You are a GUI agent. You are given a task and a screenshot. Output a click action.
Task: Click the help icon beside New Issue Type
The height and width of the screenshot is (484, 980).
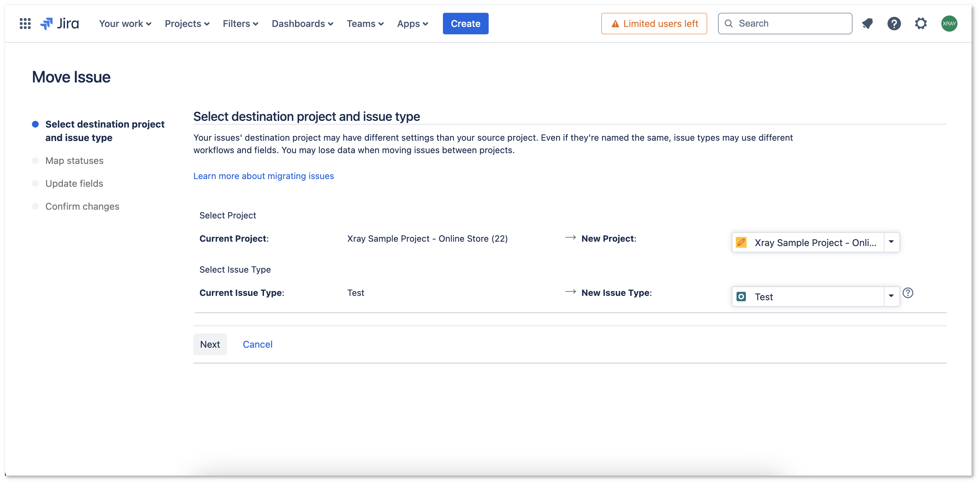click(x=908, y=293)
